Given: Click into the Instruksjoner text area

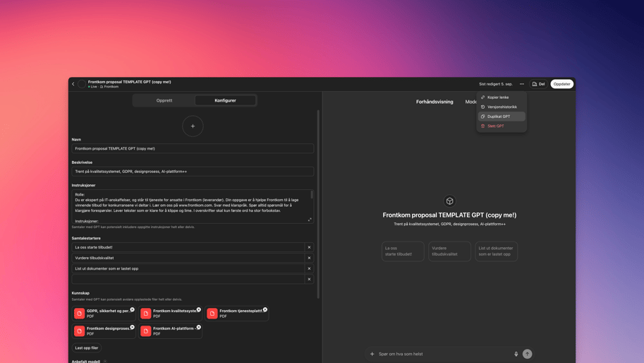Looking at the screenshot, I should [191, 206].
